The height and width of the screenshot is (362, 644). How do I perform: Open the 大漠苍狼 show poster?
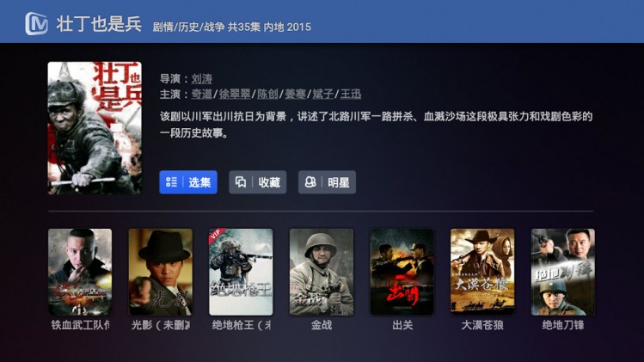pyautogui.click(x=482, y=272)
